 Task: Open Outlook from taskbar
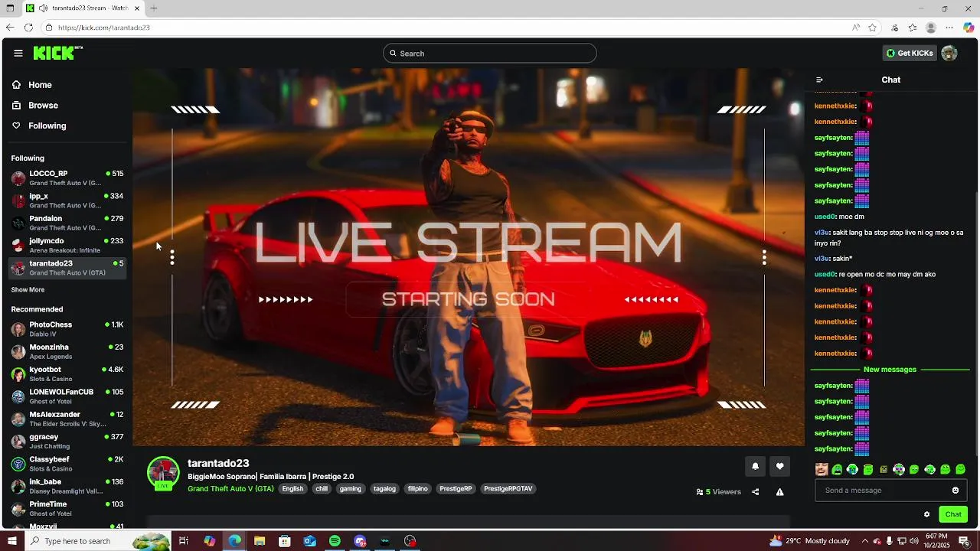[309, 541]
